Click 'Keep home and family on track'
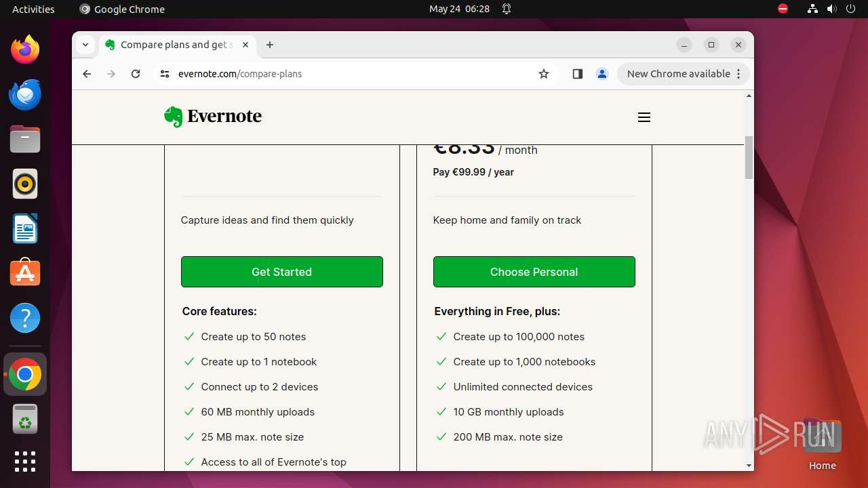This screenshot has height=488, width=868. click(507, 220)
